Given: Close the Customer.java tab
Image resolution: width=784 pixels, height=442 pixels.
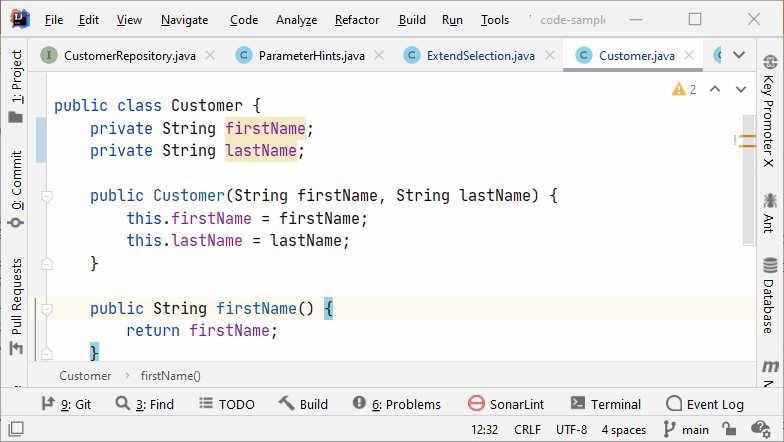Looking at the screenshot, I should click(x=689, y=55).
